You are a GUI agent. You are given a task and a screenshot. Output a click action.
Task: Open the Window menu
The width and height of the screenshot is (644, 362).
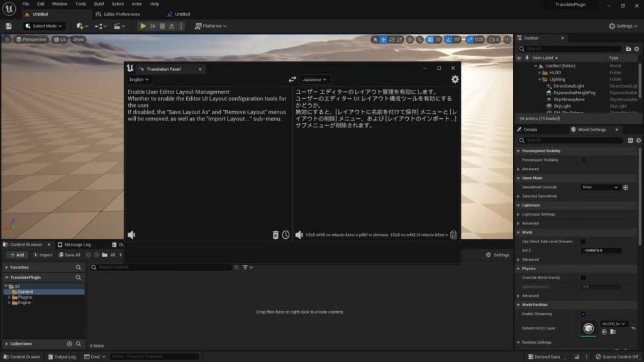pyautogui.click(x=60, y=4)
